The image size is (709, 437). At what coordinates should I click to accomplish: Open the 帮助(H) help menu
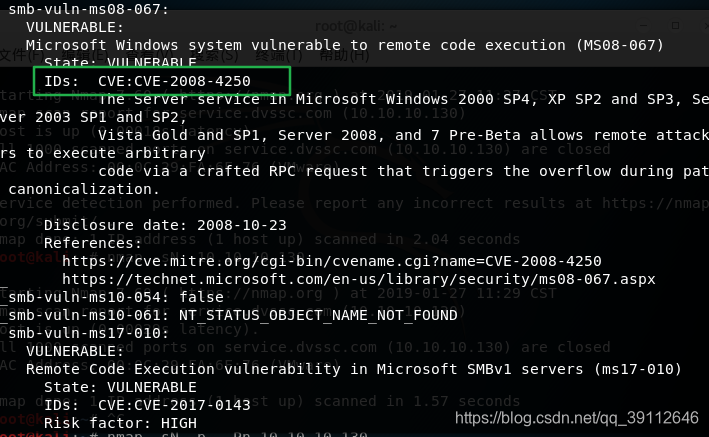point(344,55)
